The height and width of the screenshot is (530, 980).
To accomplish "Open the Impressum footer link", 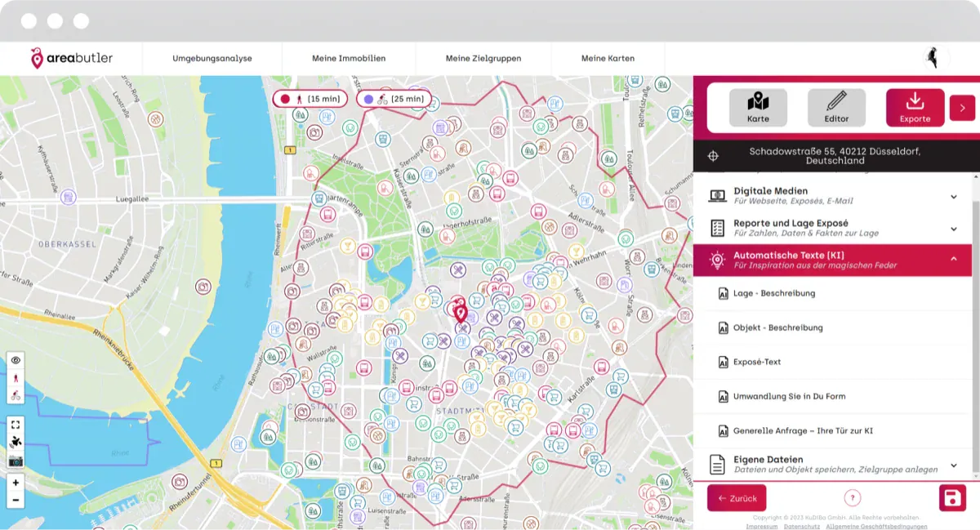I will click(x=761, y=527).
